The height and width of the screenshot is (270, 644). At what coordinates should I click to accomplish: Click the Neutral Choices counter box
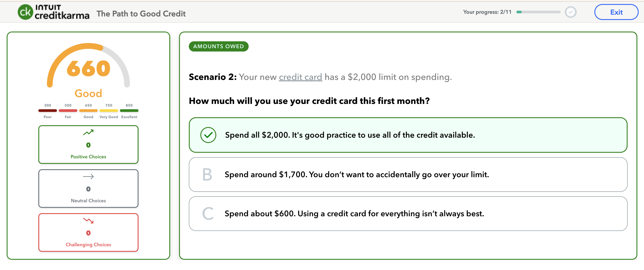pyautogui.click(x=88, y=188)
